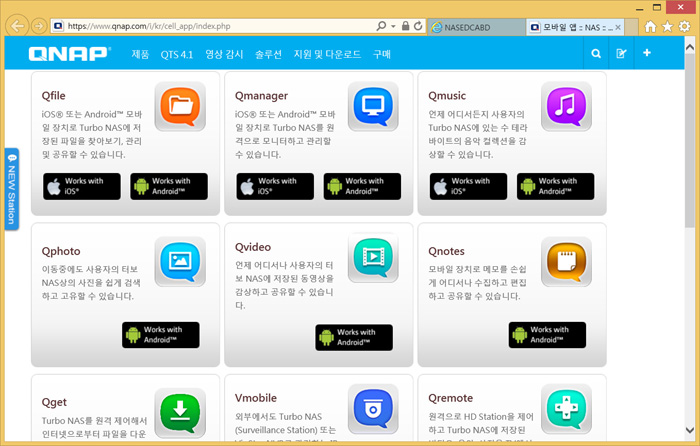Open the Qvideo app icon

click(x=373, y=258)
